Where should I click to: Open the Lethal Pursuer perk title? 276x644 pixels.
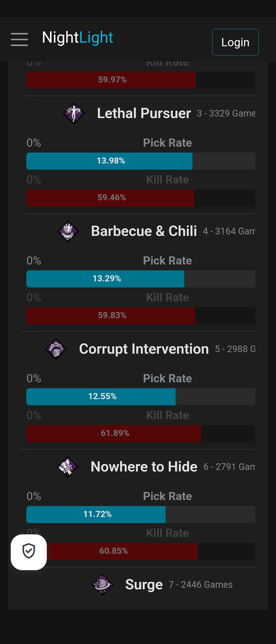pyautogui.click(x=144, y=113)
